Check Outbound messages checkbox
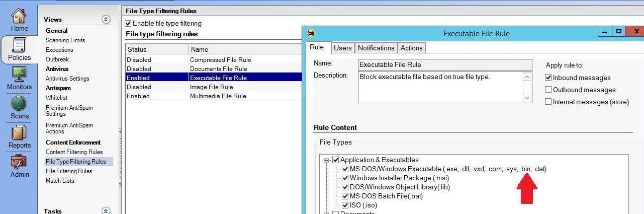 click(548, 90)
